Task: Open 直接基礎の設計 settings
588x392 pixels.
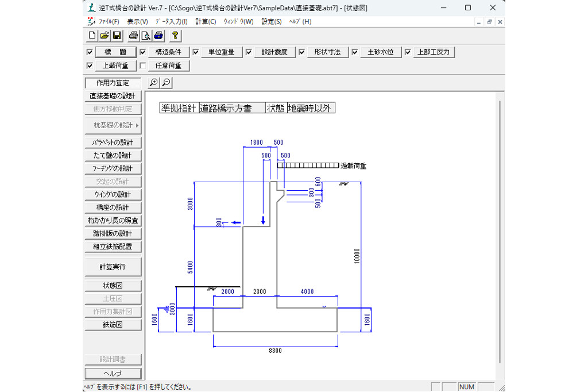Action: pos(113,96)
